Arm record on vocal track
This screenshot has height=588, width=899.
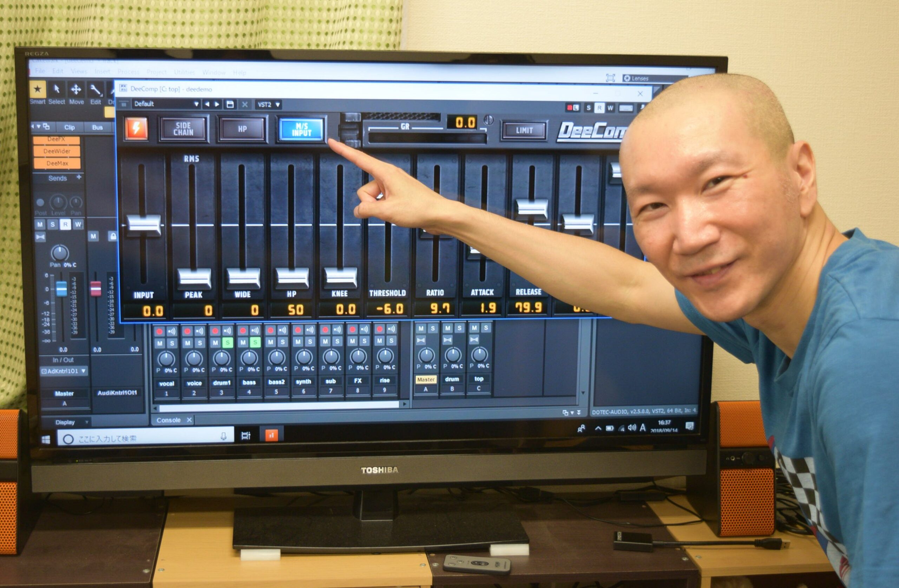pos(159,331)
